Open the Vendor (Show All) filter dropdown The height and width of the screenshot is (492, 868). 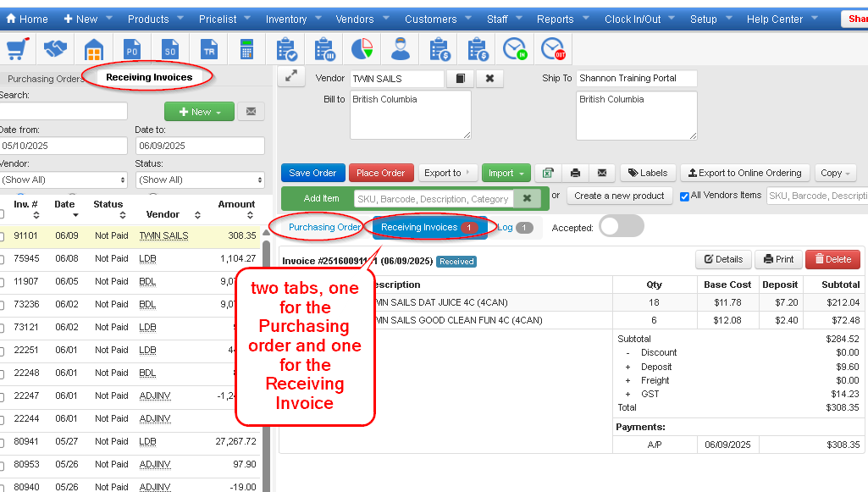pyautogui.click(x=64, y=180)
